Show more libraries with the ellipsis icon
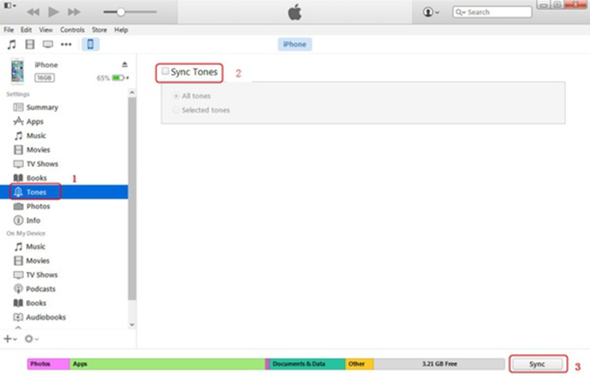 click(x=66, y=44)
